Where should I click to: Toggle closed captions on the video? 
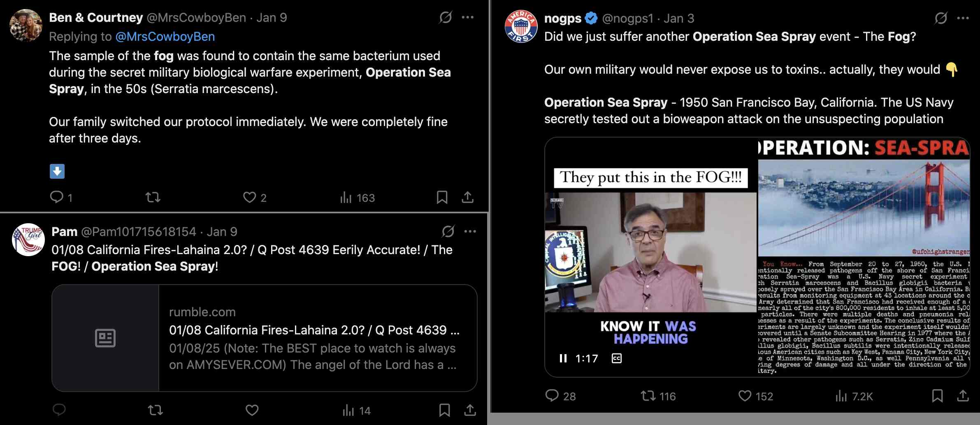tap(617, 358)
